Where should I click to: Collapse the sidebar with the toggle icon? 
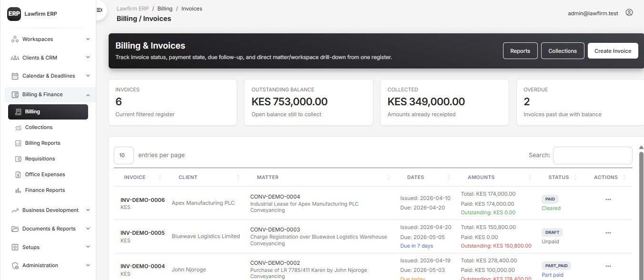(100, 10)
